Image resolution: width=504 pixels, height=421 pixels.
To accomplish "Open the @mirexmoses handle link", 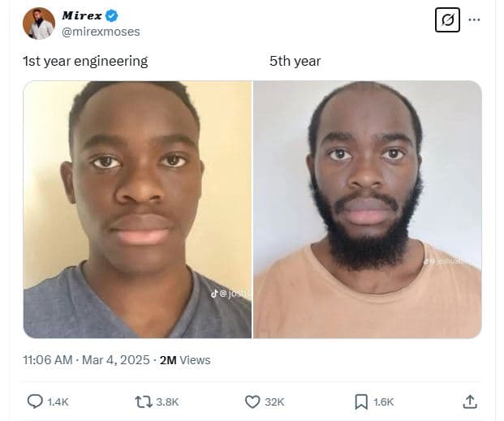I will (101, 32).
